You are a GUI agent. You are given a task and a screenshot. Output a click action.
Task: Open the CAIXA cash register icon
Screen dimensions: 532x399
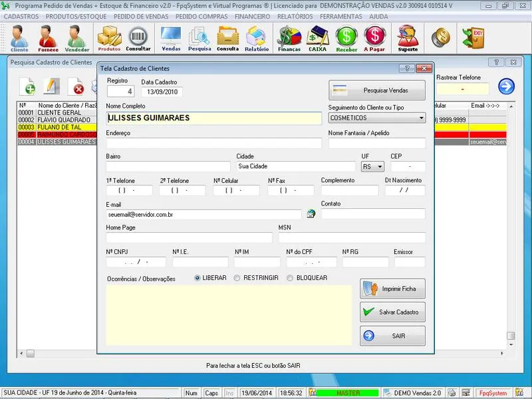coord(317,38)
